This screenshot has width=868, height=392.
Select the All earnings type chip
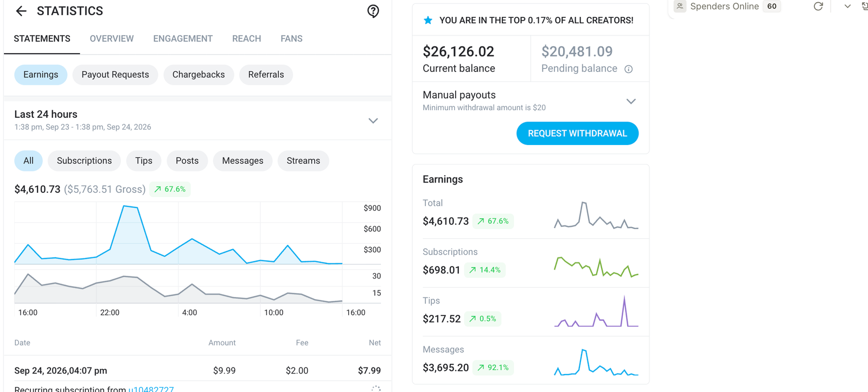tap(28, 161)
